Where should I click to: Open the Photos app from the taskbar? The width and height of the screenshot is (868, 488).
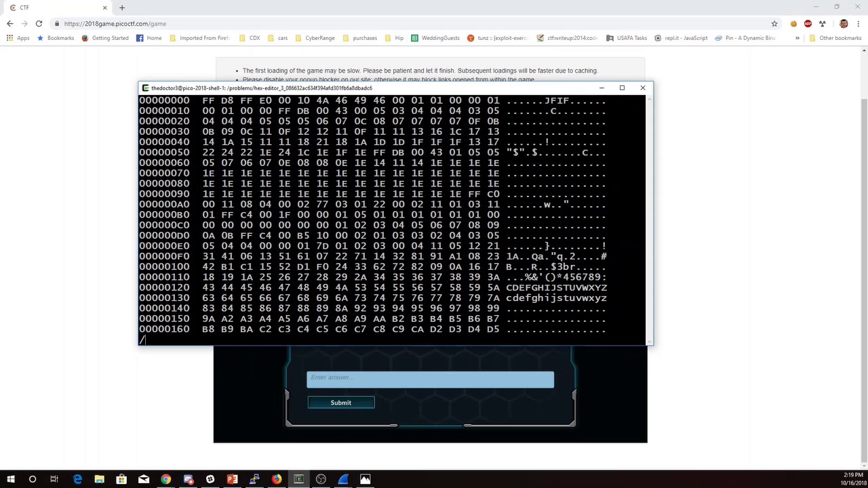point(365,479)
